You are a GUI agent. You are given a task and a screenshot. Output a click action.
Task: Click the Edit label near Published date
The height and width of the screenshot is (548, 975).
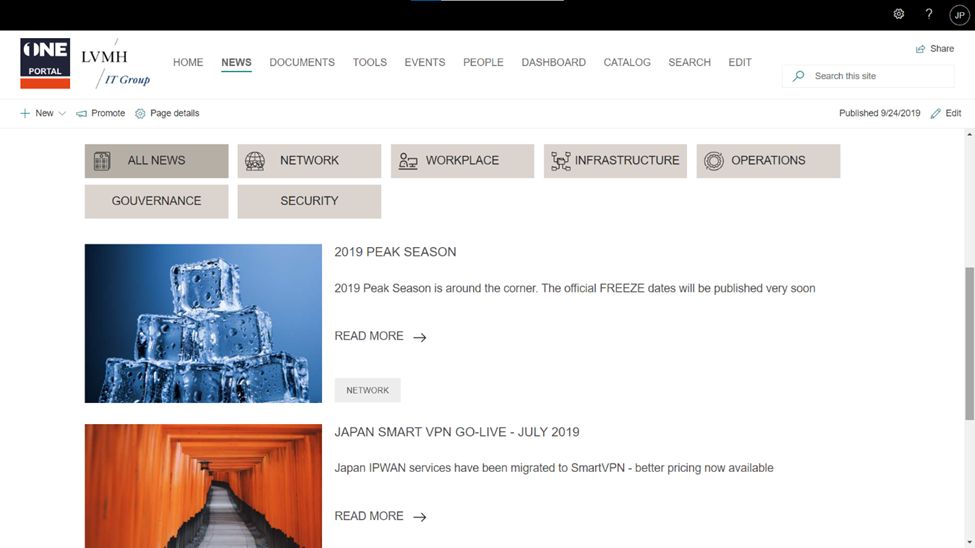[x=953, y=113]
